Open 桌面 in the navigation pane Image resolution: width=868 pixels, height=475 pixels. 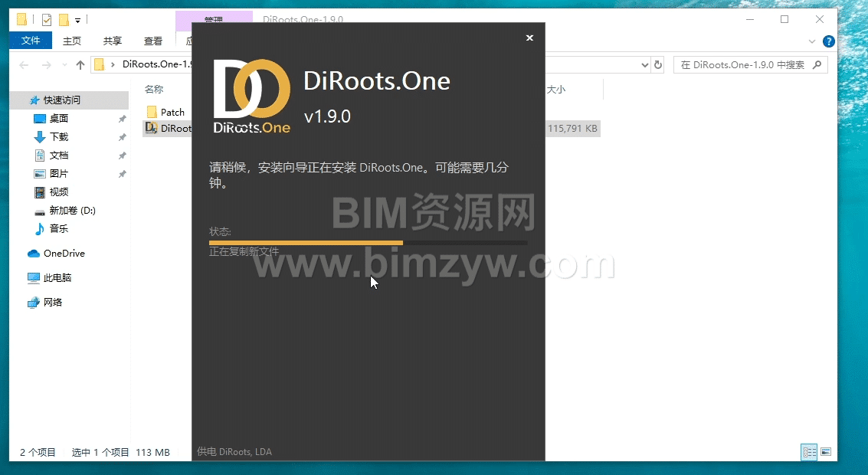(59, 119)
